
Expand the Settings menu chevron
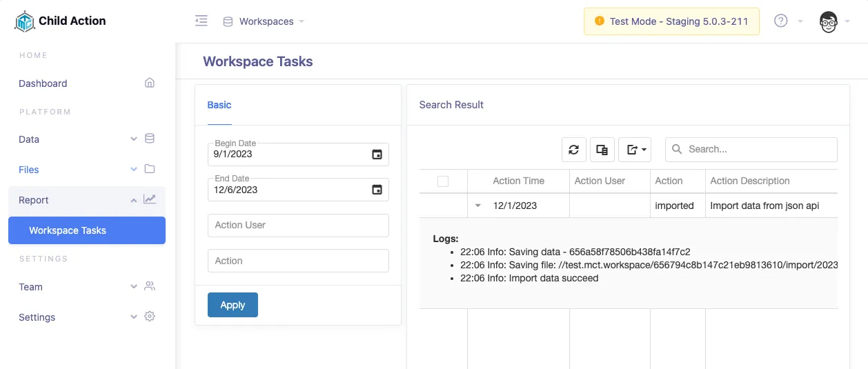(x=134, y=317)
